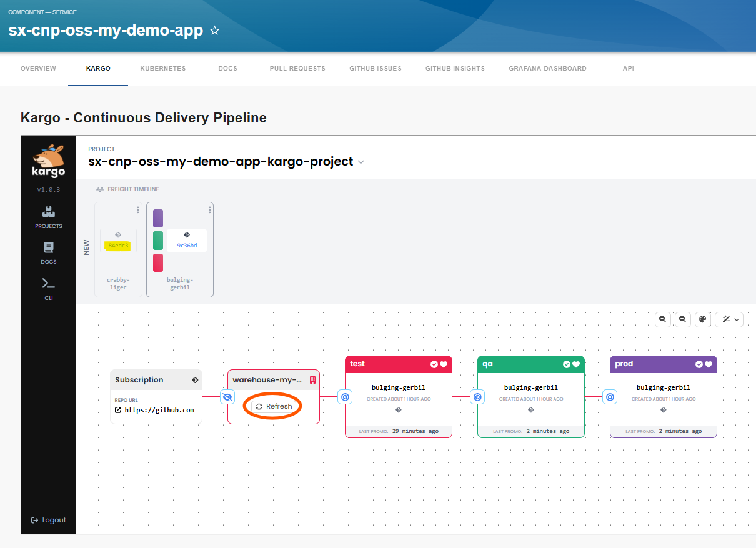Click the purple stage swatch in bulging-gerbil freight
Image resolution: width=756 pixels, height=548 pixels.
[x=158, y=219]
